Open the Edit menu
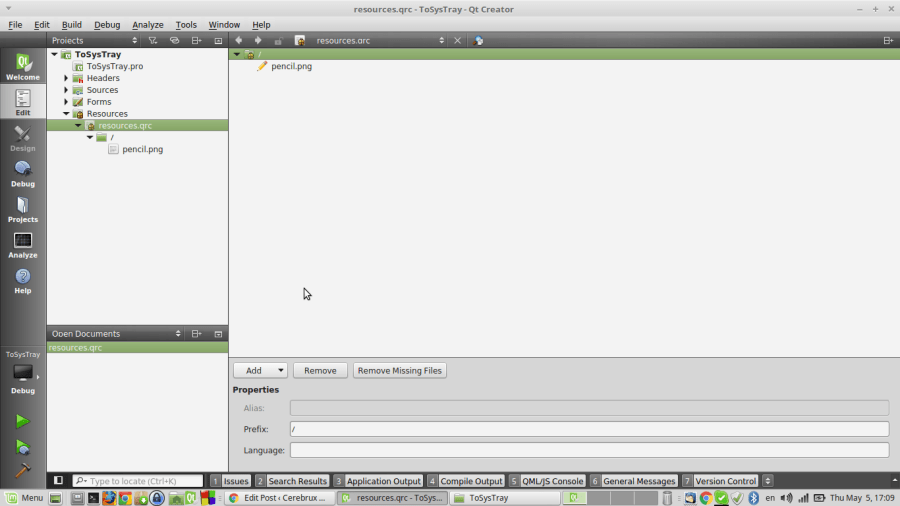The height and width of the screenshot is (506, 900). coord(41,25)
